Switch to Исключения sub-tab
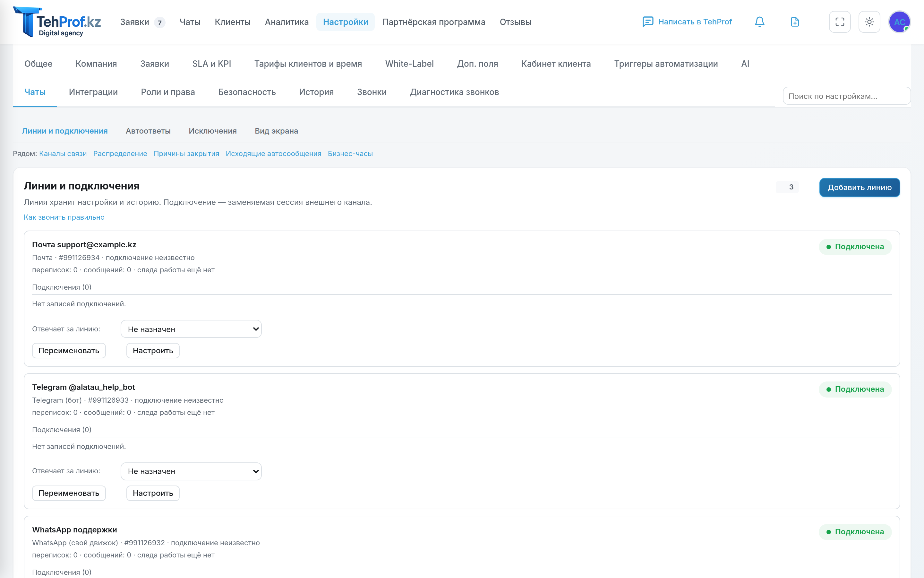Viewport: 924px width, 578px height. [213, 131]
